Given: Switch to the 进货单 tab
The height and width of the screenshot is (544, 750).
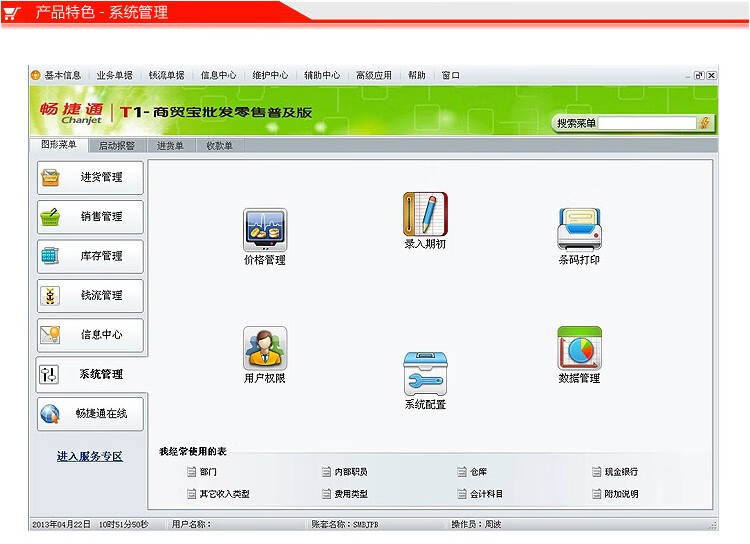Looking at the screenshot, I should (170, 145).
